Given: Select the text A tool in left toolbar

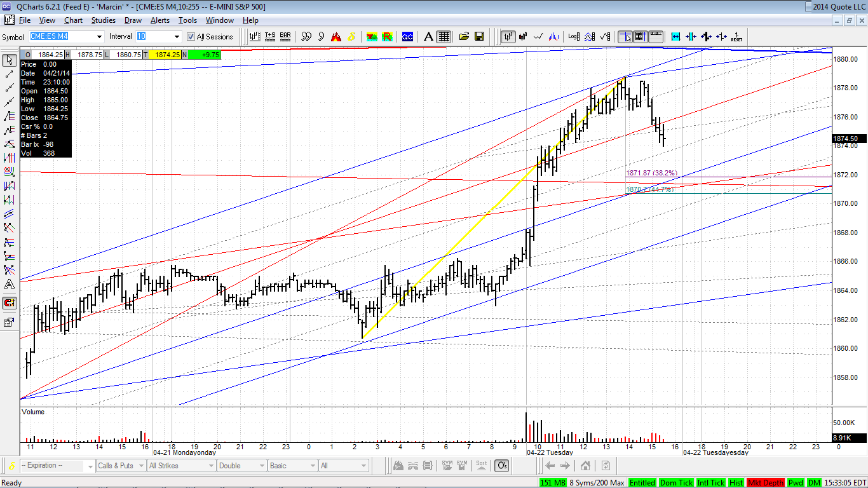Looking at the screenshot, I should click(10, 284).
